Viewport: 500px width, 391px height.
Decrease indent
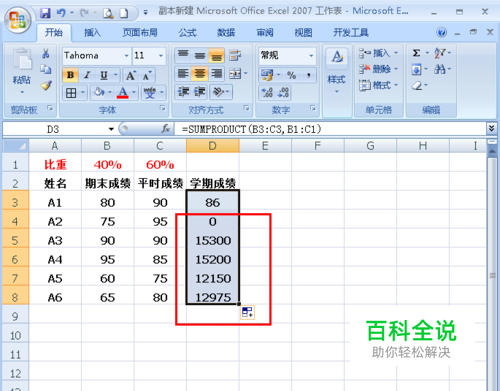(x=183, y=92)
